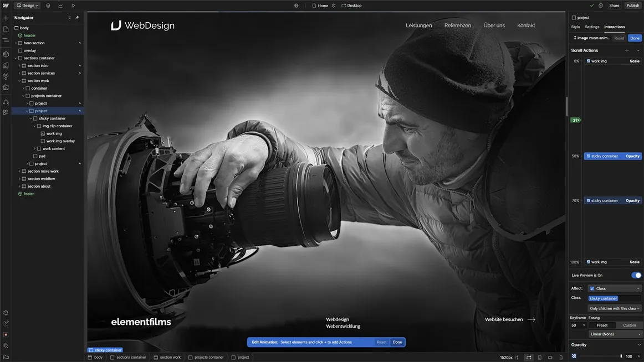Collapse the Opacity section chevron
This screenshot has width=644, height=362.
pos(638,345)
